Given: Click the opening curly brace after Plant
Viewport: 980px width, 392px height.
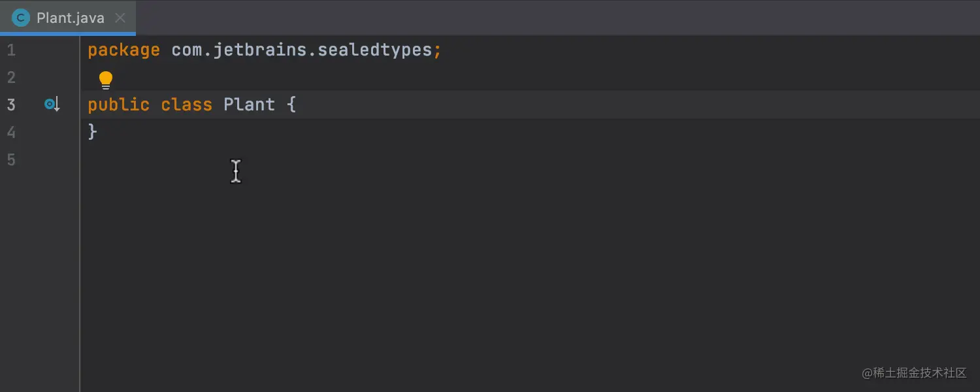Looking at the screenshot, I should (291, 105).
